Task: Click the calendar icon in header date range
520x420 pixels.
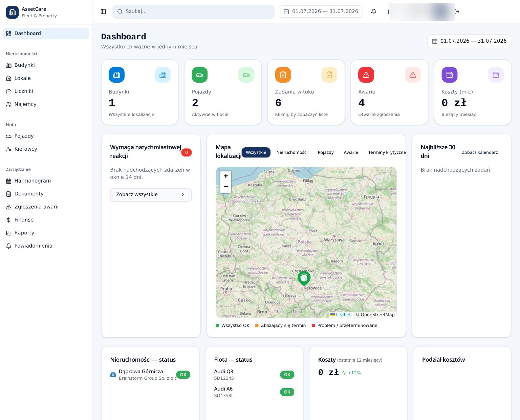Action: click(x=286, y=12)
